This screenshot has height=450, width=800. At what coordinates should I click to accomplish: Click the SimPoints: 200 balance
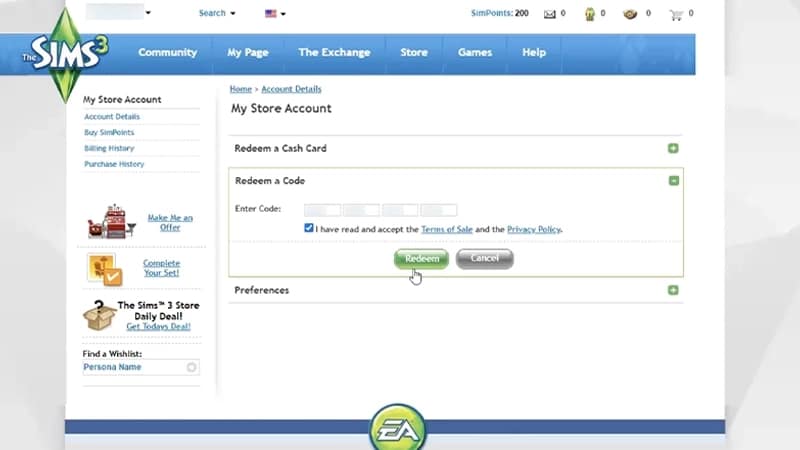click(x=499, y=13)
